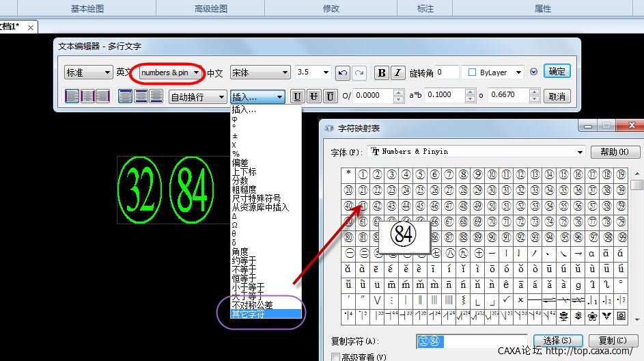This screenshot has width=644, height=361.
Task: Set middle vertical text alignment icon
Action: [141, 96]
